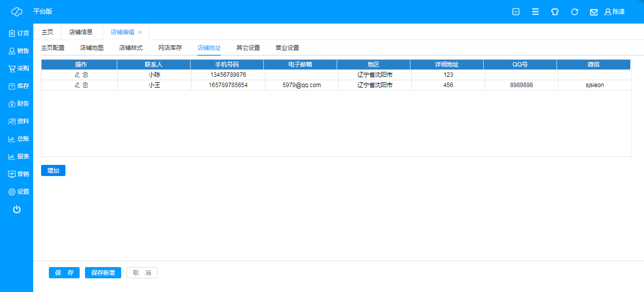Expand the 设置 sidebar menu
Viewport: 644px width, 292px height.
(x=19, y=192)
